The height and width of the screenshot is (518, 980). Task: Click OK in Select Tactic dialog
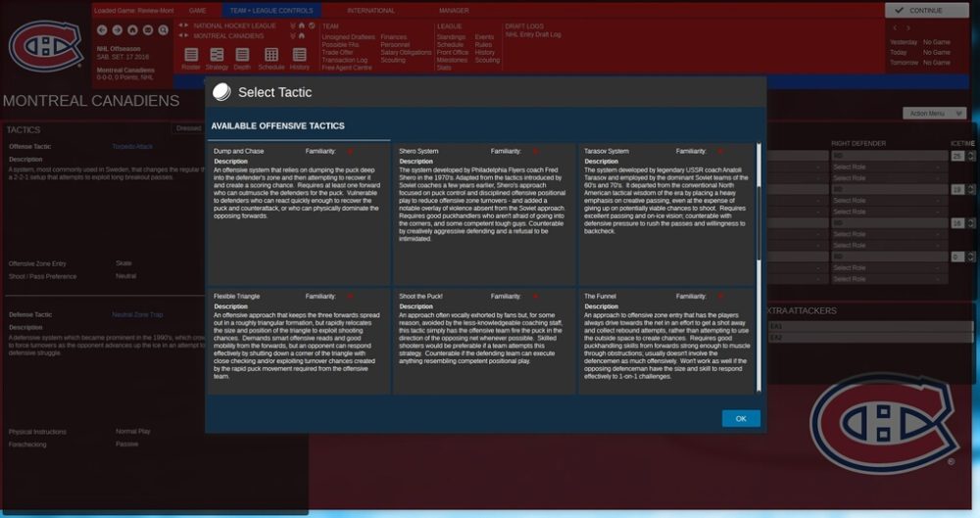pyautogui.click(x=741, y=419)
